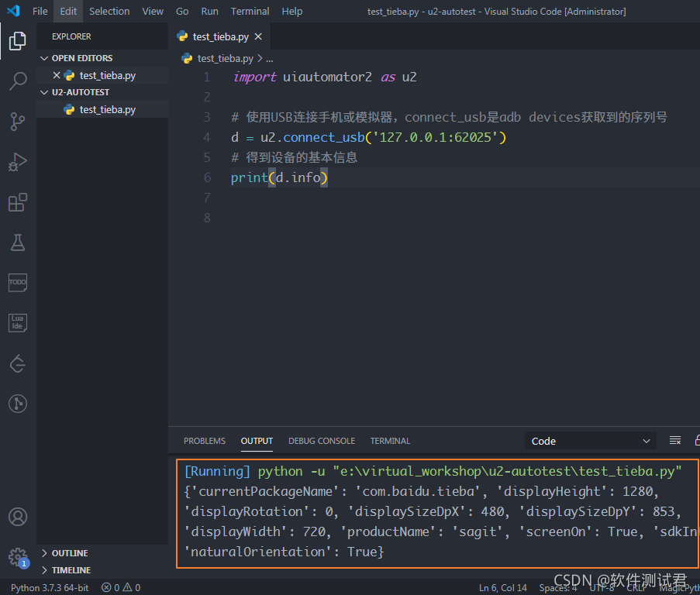Open the Lua Ide view icon
700x595 pixels.
click(x=17, y=322)
